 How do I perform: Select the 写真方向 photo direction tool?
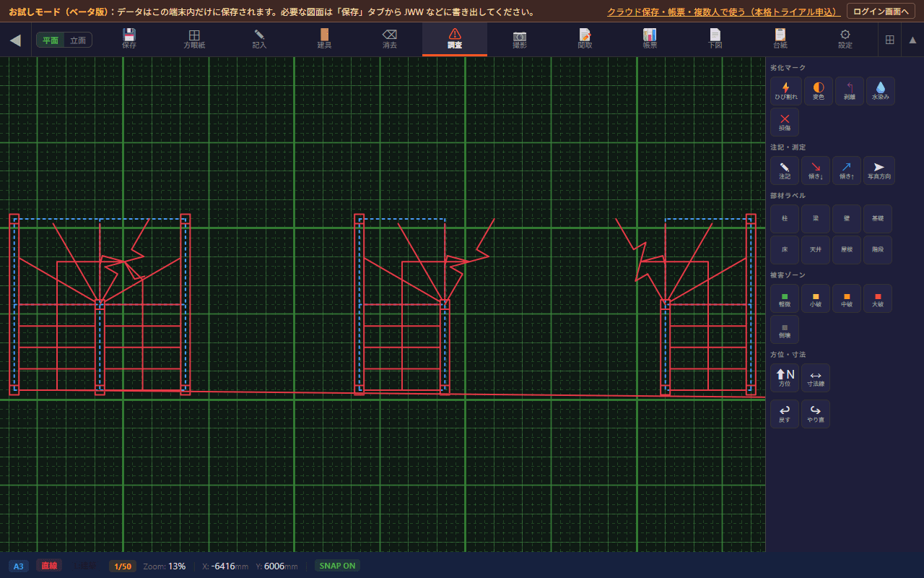click(879, 171)
